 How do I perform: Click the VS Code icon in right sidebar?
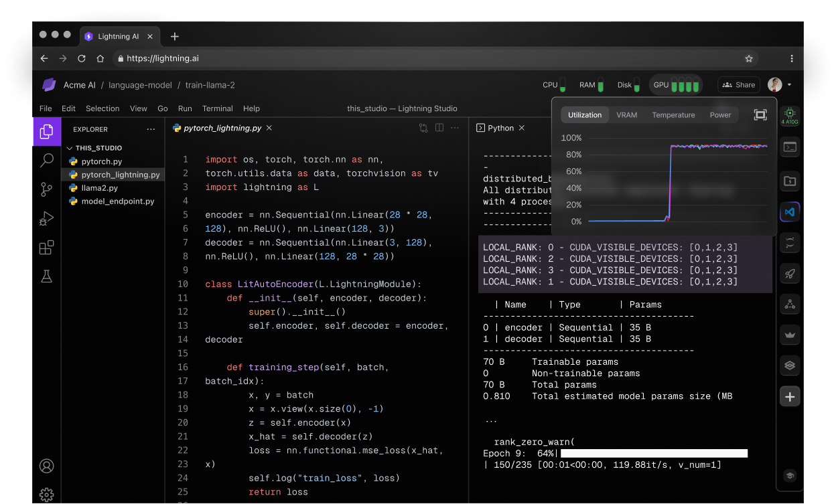[790, 212]
